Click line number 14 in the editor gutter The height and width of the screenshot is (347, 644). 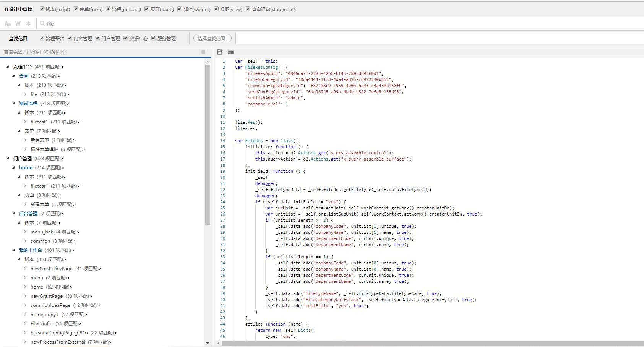pos(223,141)
